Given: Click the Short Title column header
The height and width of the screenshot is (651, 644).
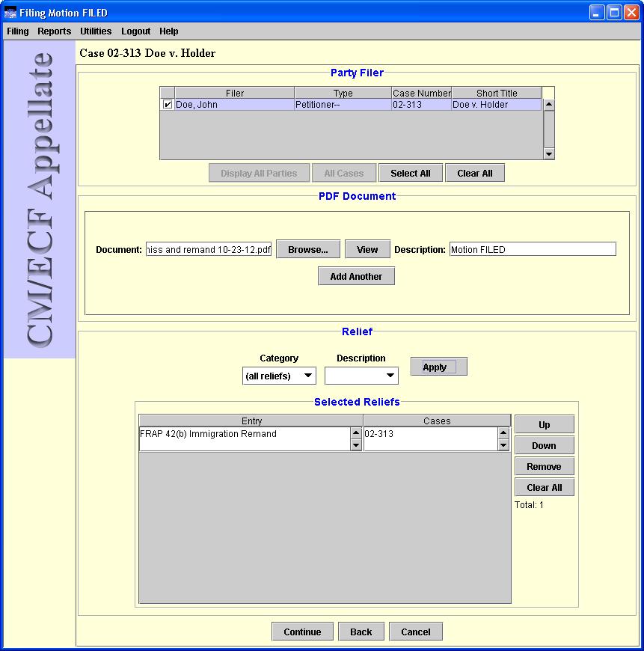Looking at the screenshot, I should click(497, 93).
